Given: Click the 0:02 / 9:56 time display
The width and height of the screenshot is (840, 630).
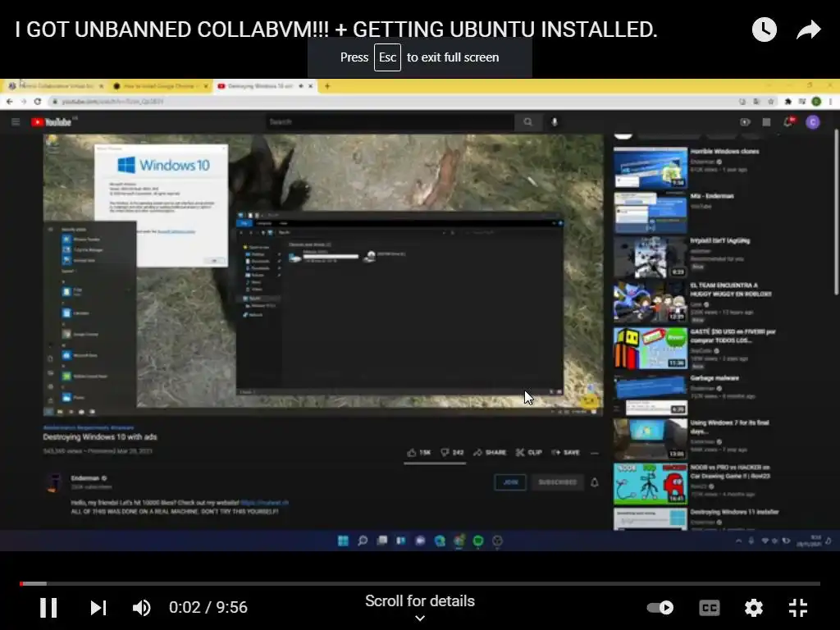Looking at the screenshot, I should (208, 608).
